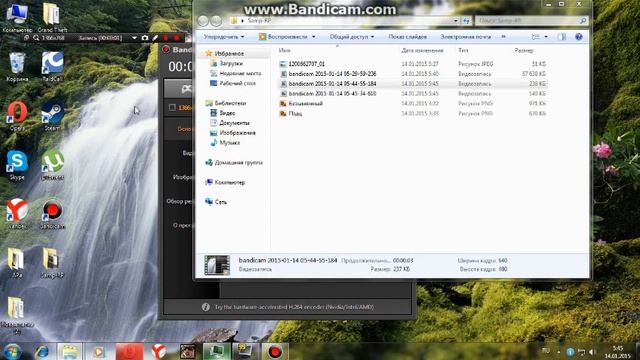Click the pencil draw icon in Bandicam bar
The image size is (640, 360).
pos(155,38)
